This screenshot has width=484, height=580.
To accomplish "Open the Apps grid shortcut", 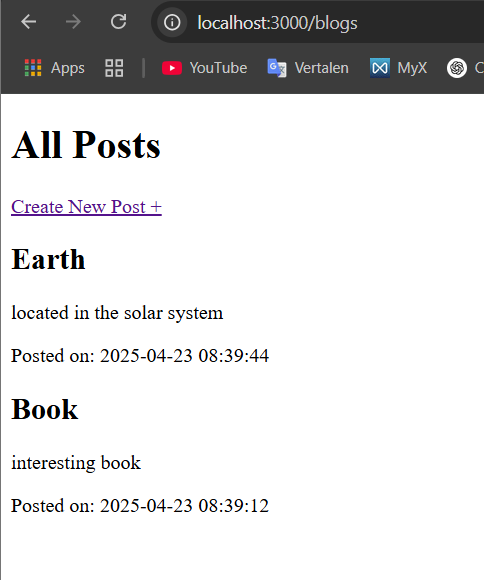I will pyautogui.click(x=54, y=68).
